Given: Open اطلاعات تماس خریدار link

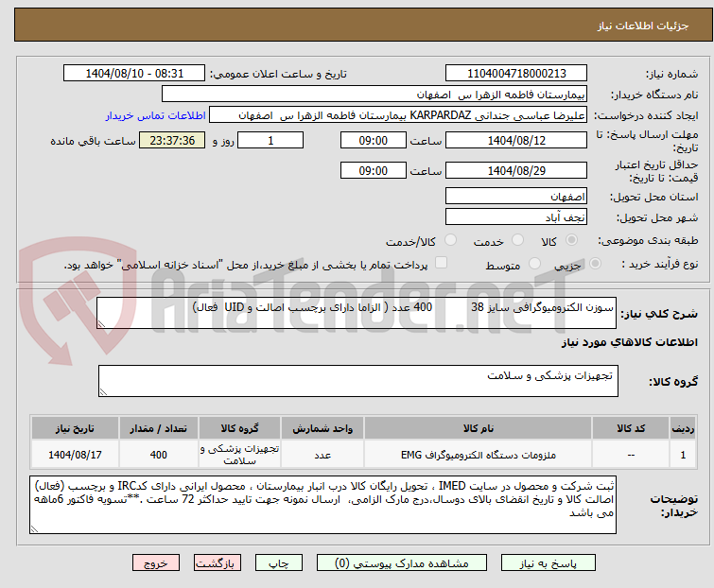Looking at the screenshot, I should click(156, 115).
